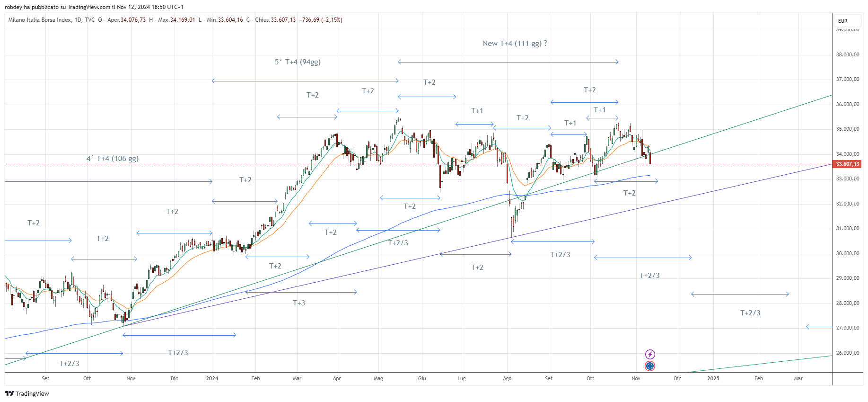Viewport: 868px width, 402px height.
Task: Click the Lug label on time axis
Action: pos(462,378)
